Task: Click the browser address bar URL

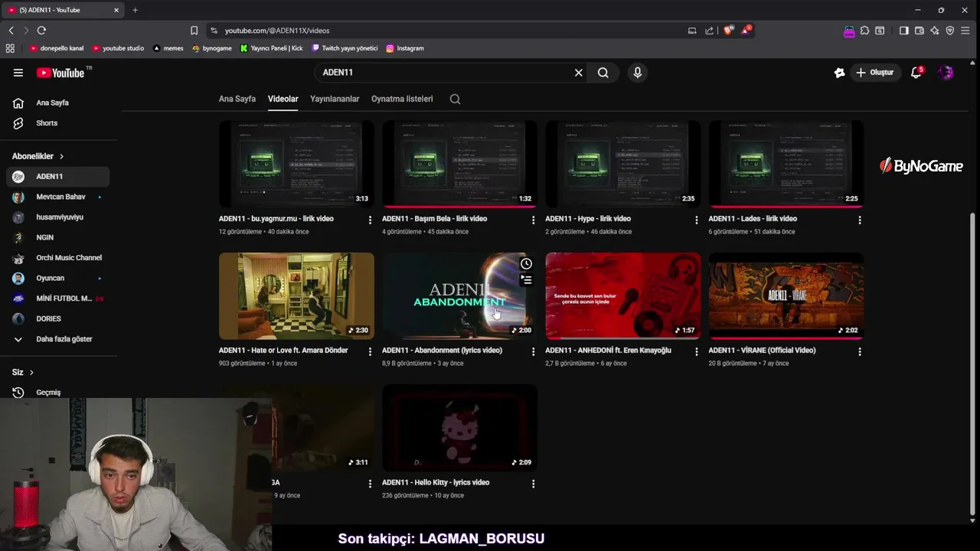Action: click(x=277, y=31)
